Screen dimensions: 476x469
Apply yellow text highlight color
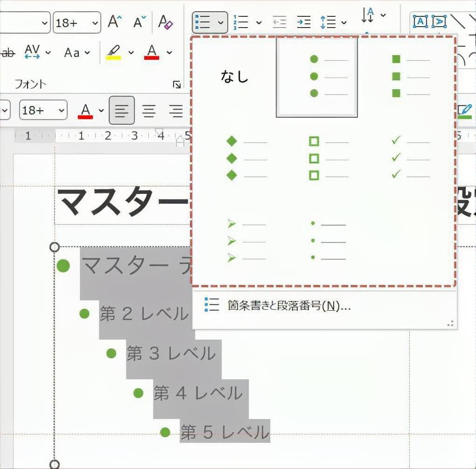tap(113, 52)
